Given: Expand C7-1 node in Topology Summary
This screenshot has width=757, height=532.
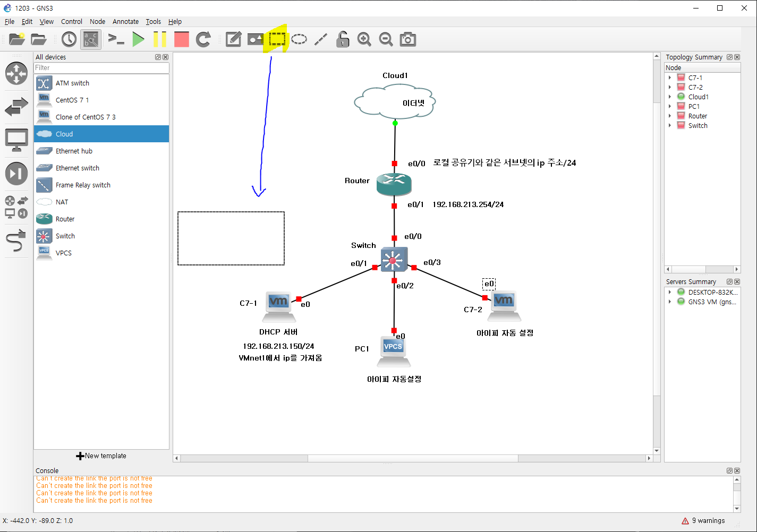Looking at the screenshot, I should tap(670, 78).
